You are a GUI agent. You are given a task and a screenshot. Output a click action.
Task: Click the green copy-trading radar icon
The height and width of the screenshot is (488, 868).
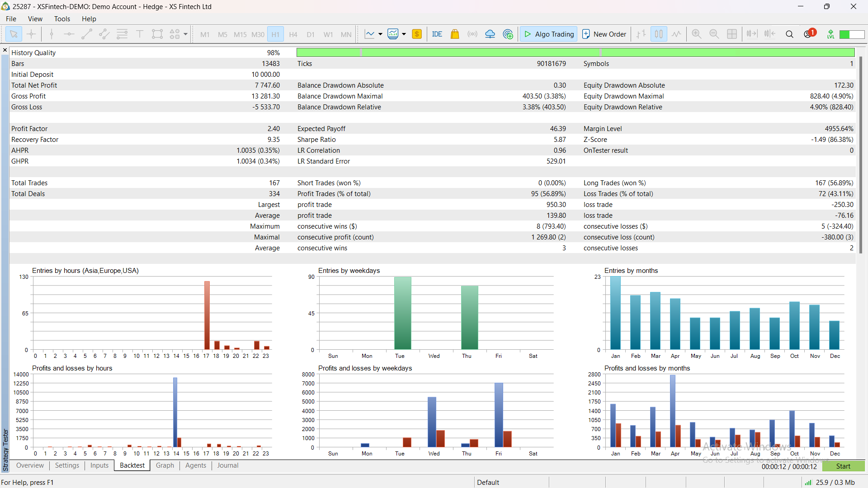(x=508, y=34)
